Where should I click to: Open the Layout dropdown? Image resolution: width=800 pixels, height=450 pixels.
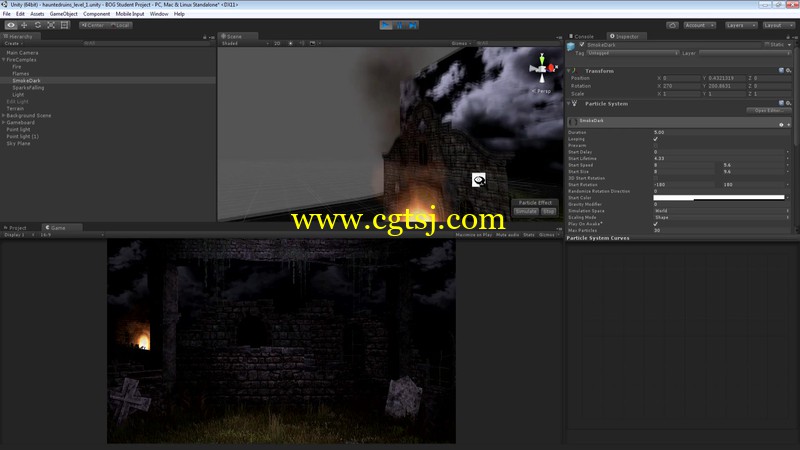778,25
